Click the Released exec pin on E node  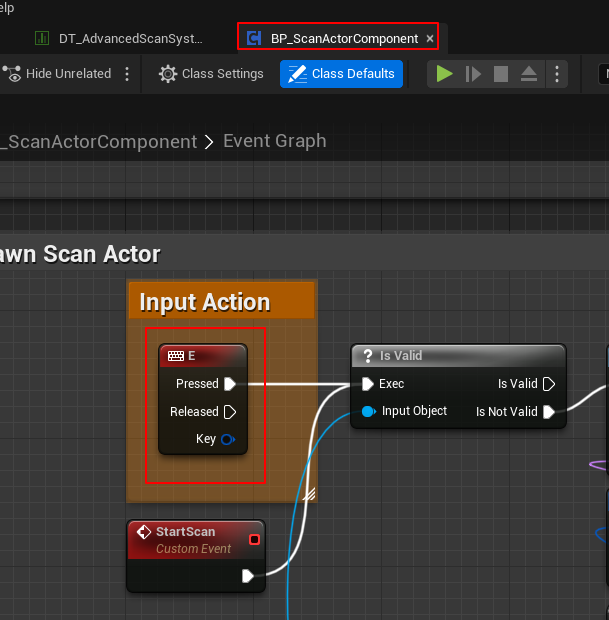coord(230,412)
